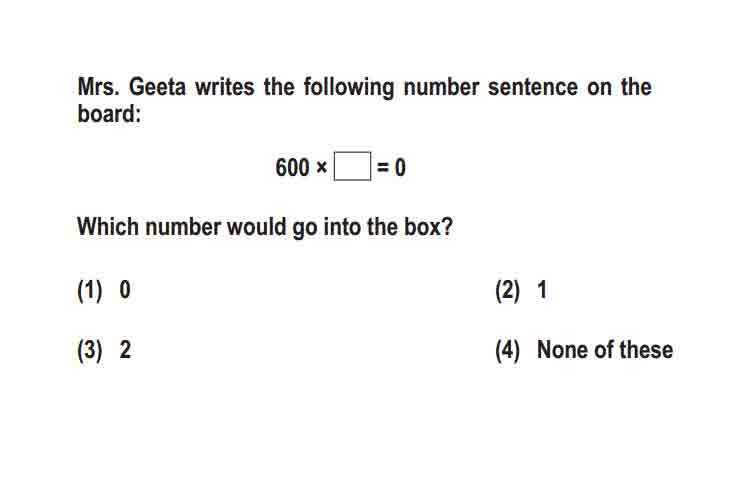Image resolution: width=750 pixels, height=500 pixels.
Task: Click the "(4)" option label
Action: [507, 350]
